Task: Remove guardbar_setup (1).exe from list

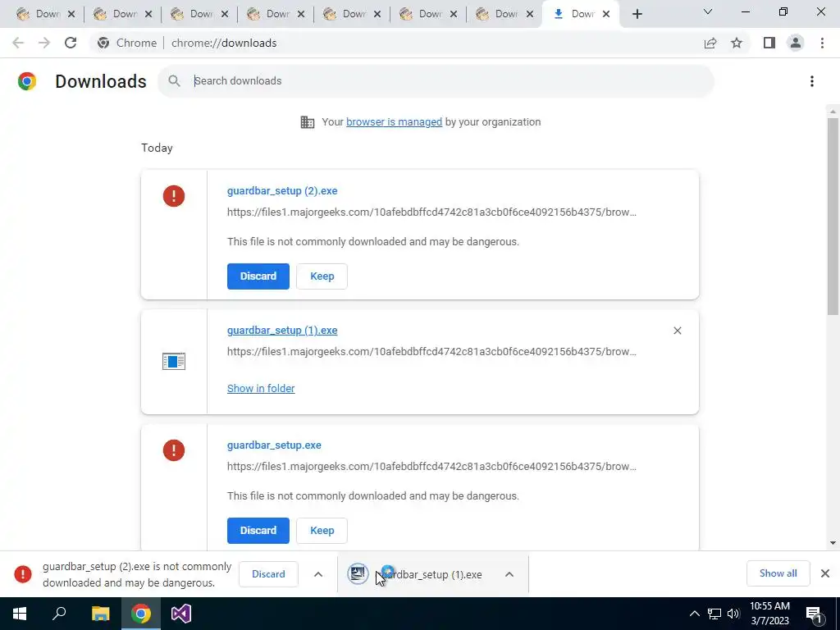Action: click(x=677, y=331)
